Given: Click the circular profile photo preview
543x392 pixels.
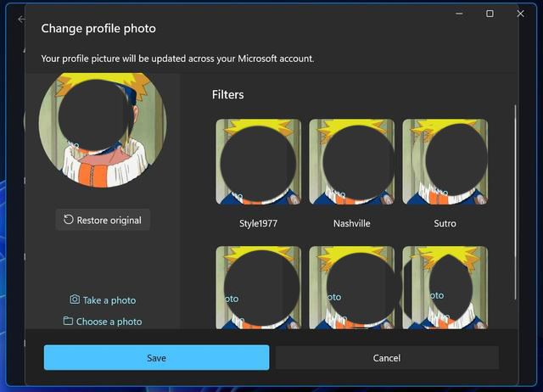Looking at the screenshot, I should coord(103,123).
